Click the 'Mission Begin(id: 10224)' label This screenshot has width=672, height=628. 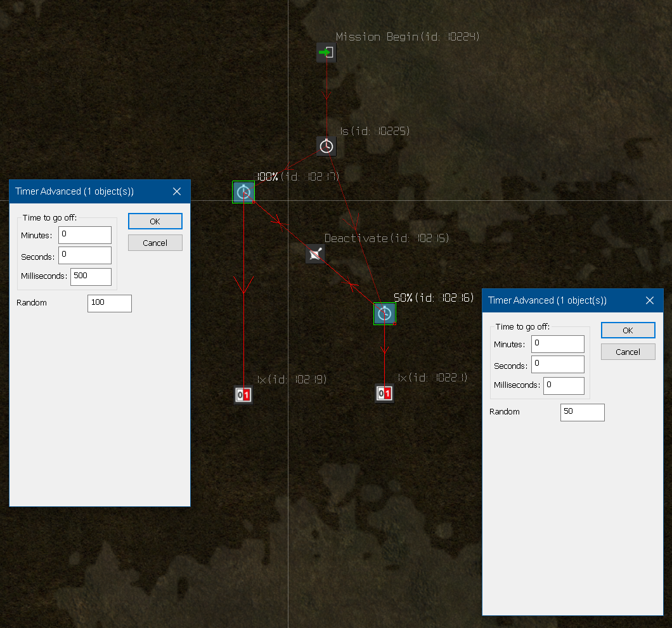coord(408,37)
